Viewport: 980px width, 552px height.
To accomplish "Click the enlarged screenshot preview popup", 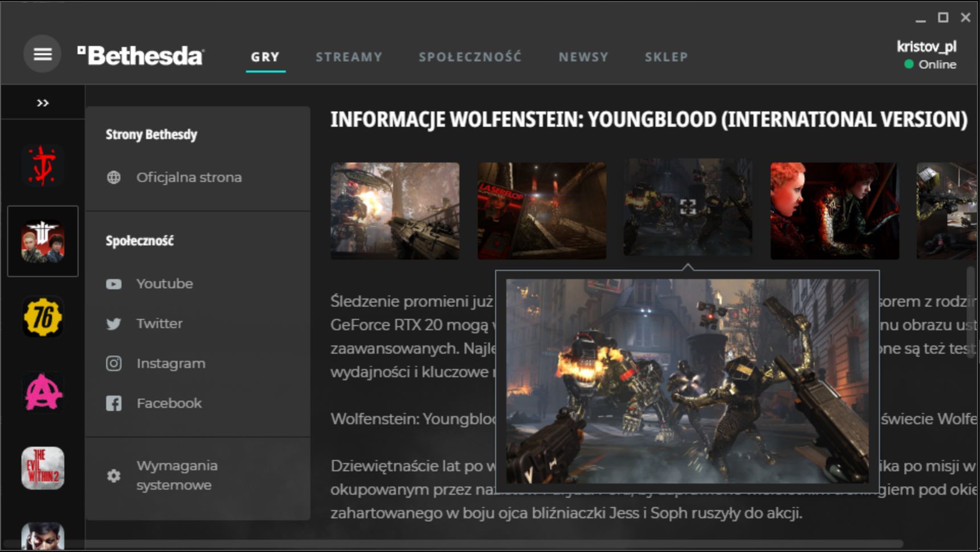I will tap(687, 381).
